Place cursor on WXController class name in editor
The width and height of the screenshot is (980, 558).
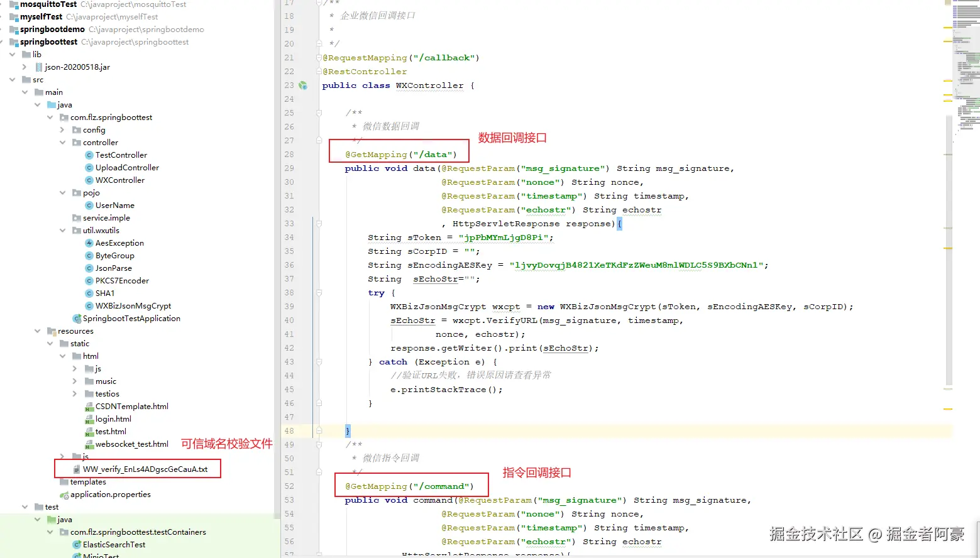[429, 85]
